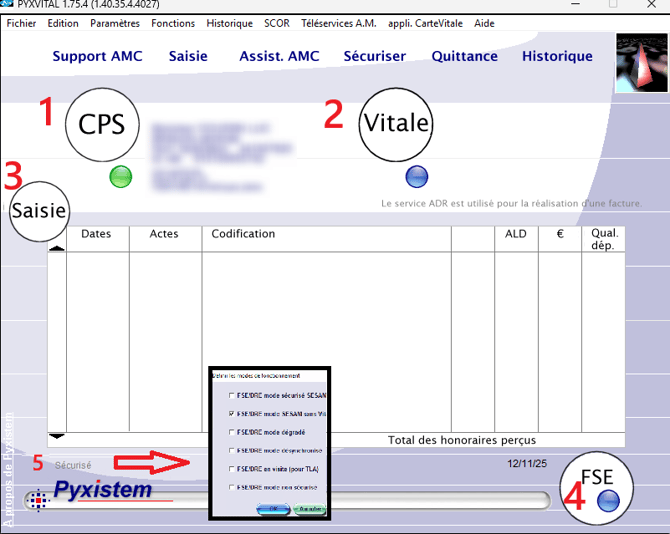The image size is (670, 534).
Task: Enable FSE/DRE mode sécurisé SESAM checkbox
Action: coord(232,395)
